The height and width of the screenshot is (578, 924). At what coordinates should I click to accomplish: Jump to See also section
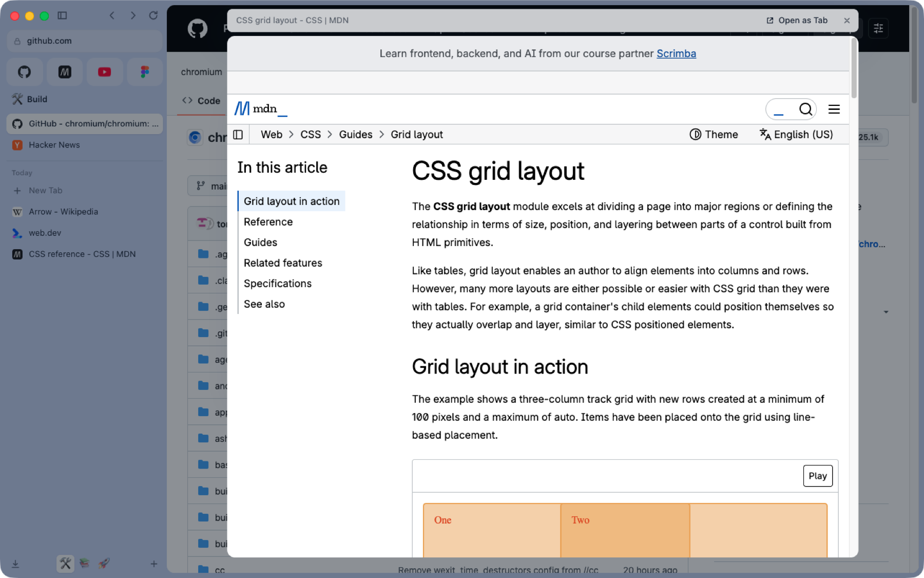pos(264,304)
